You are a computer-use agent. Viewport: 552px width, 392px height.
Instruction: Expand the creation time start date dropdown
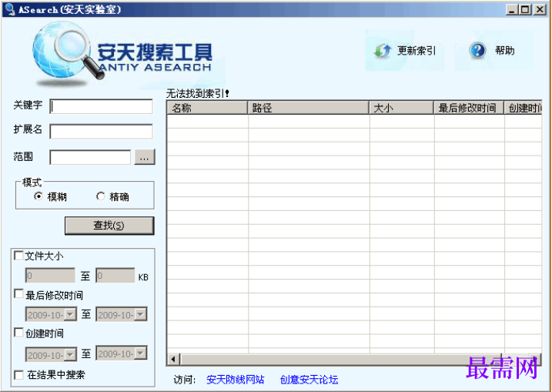point(70,355)
